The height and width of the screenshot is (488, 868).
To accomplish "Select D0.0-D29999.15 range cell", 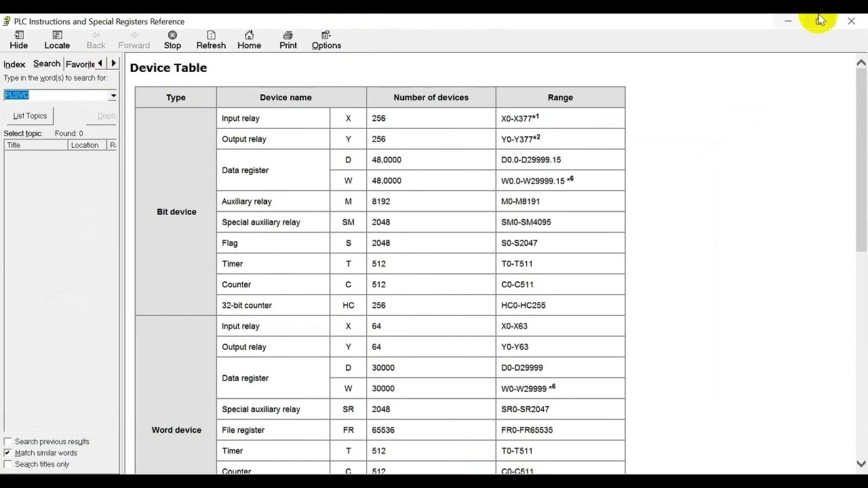I will [x=560, y=160].
